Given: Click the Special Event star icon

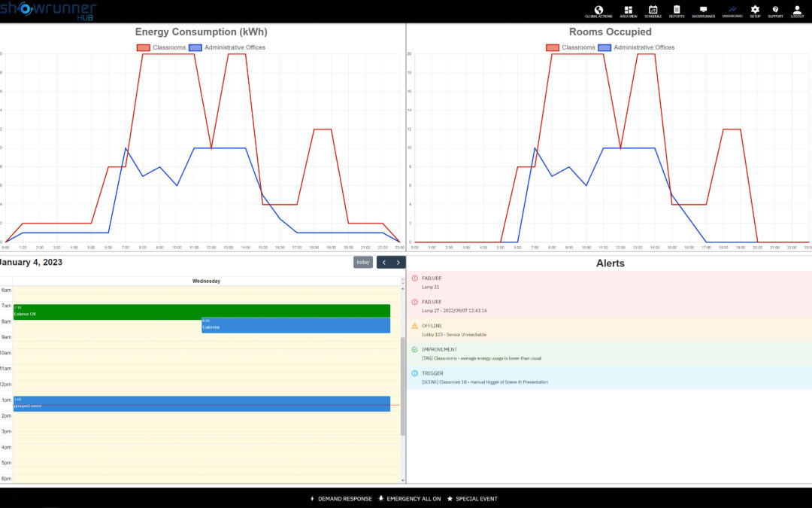Looking at the screenshot, I should tap(450, 499).
